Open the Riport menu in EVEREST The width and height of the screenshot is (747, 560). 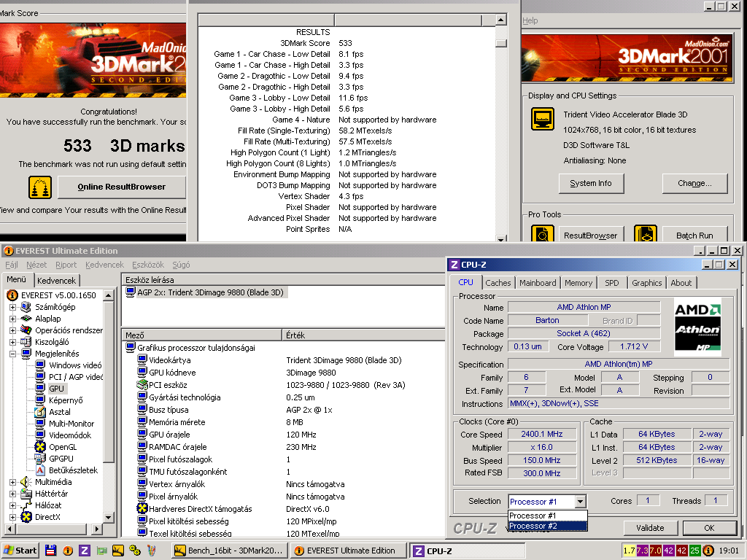pos(66,265)
